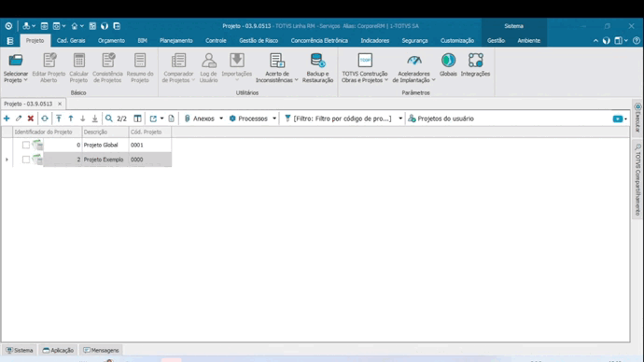Open Acerto de Inconsistências icon
644x362 pixels.
277,61
